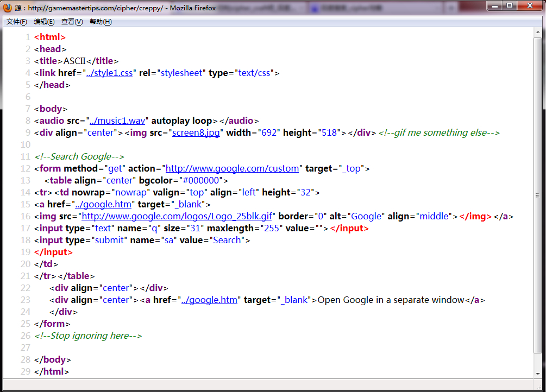Click the red <html> tag on line 1

click(50, 37)
